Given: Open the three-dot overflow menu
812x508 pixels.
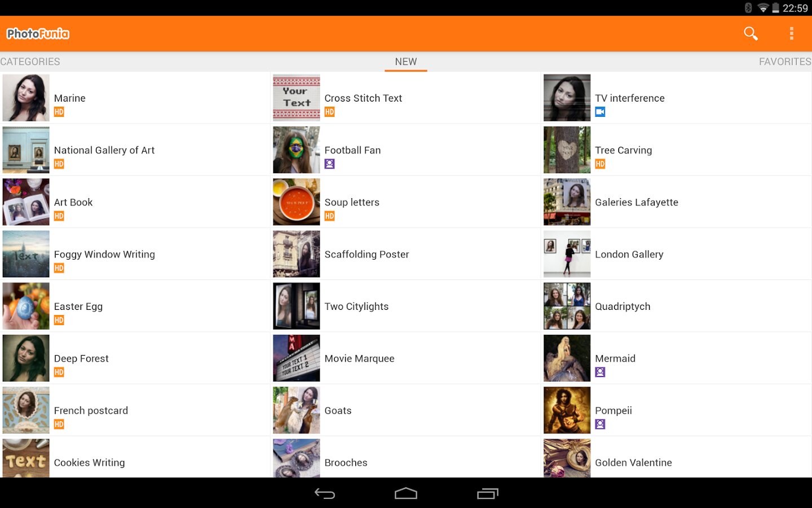Looking at the screenshot, I should click(x=791, y=34).
